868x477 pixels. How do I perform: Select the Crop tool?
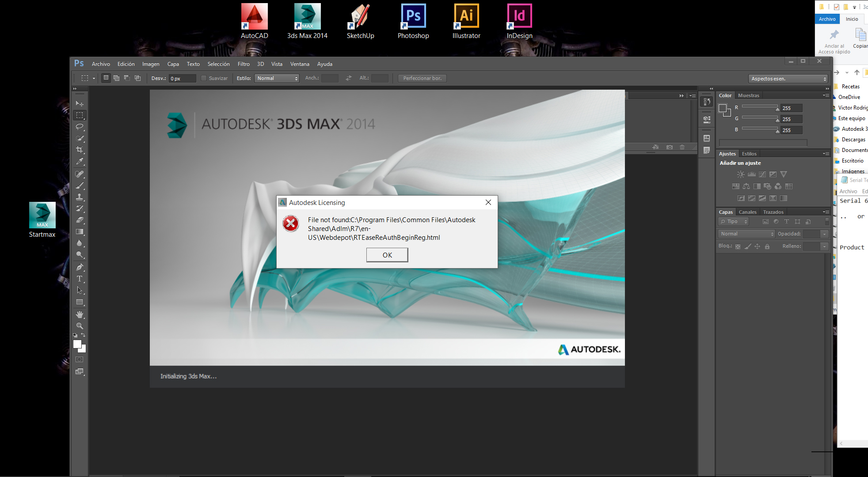[80, 150]
